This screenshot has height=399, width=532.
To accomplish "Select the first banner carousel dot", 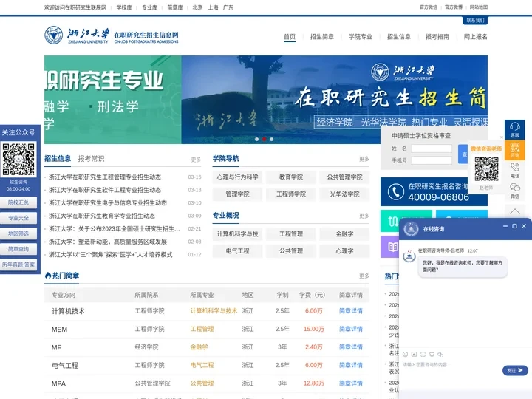I will tap(257, 139).
